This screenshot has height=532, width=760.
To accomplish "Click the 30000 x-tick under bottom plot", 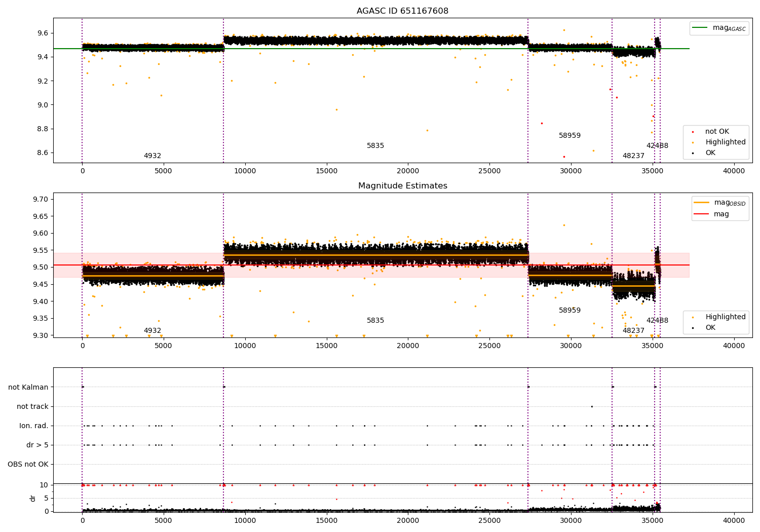I will point(571,520).
